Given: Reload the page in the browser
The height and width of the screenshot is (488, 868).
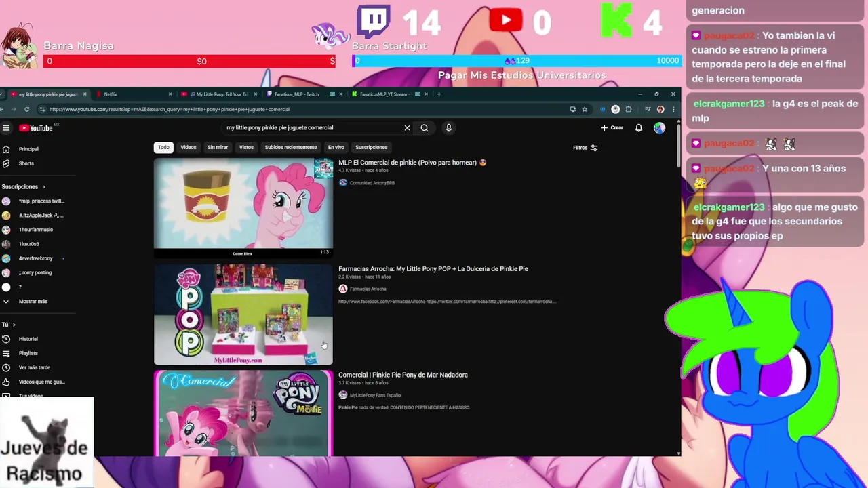Looking at the screenshot, I should [x=26, y=109].
